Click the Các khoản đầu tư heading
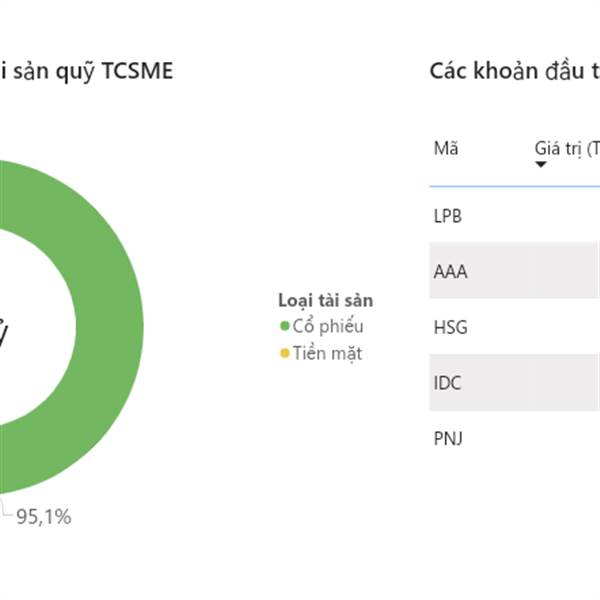Viewport: 600px width, 600px height. pyautogui.click(x=515, y=71)
